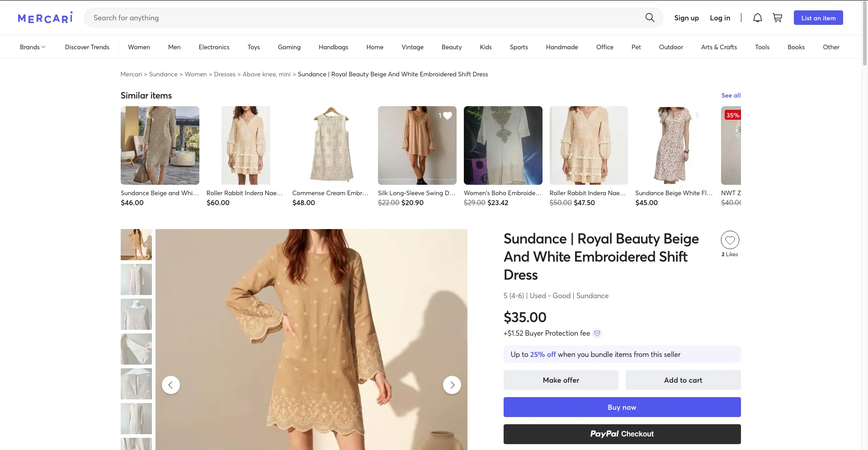Open the Tools category
Viewport: 868px width, 450px height.
pos(762,47)
